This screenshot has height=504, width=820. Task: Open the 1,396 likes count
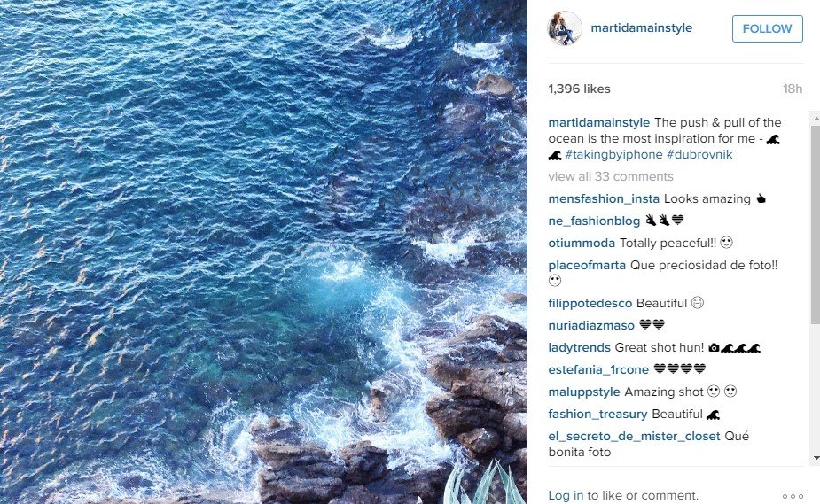click(579, 89)
